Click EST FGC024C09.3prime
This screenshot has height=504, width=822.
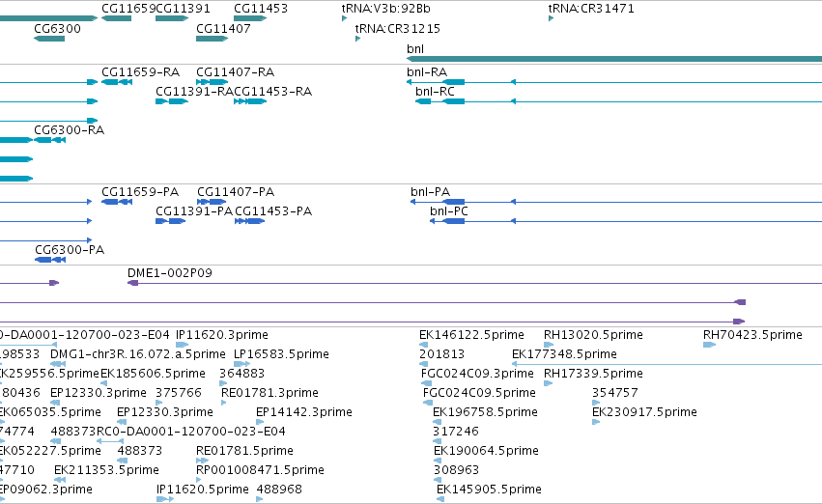477,374
